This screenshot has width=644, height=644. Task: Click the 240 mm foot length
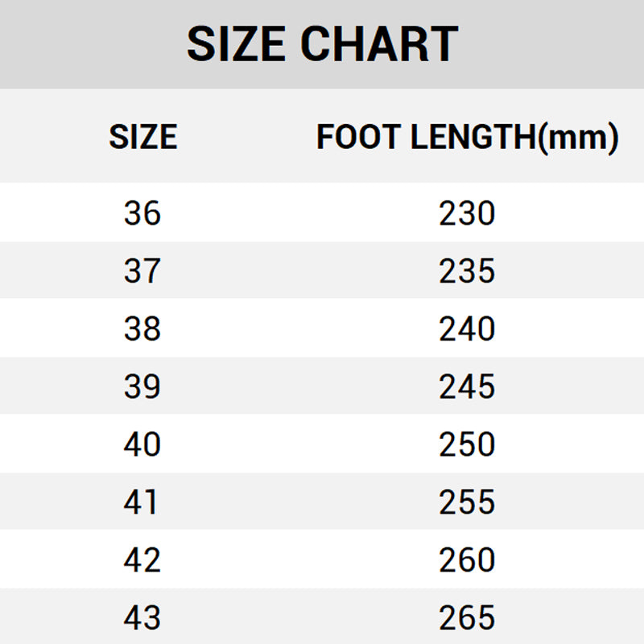click(x=467, y=329)
